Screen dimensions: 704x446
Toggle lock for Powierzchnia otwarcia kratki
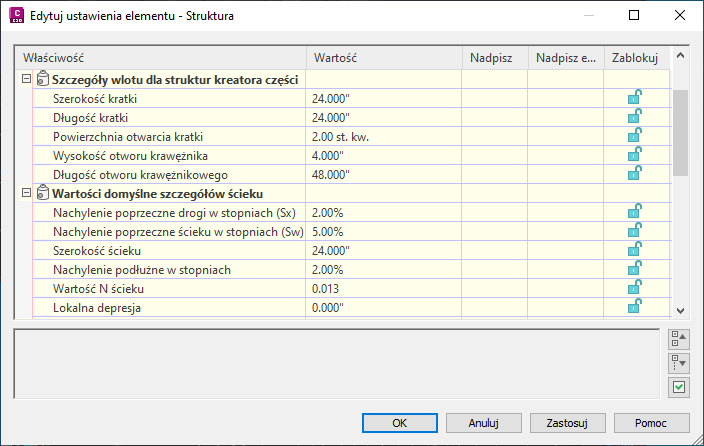[634, 136]
